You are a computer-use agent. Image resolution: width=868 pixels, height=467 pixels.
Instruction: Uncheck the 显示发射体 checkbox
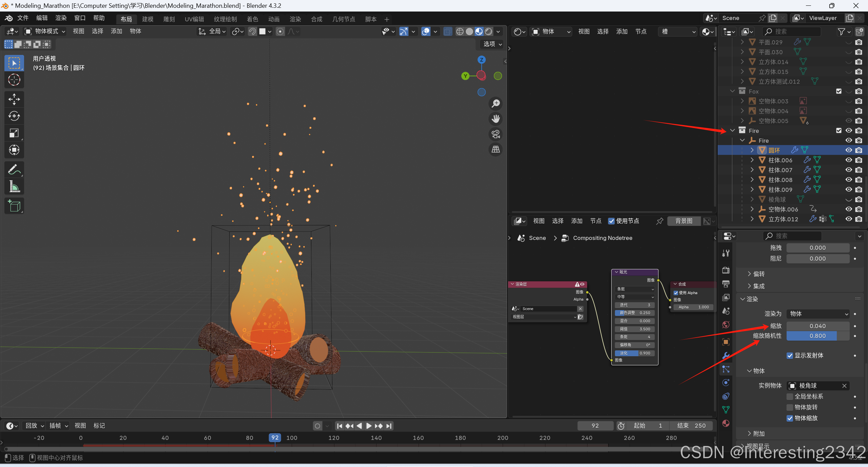tap(790, 356)
